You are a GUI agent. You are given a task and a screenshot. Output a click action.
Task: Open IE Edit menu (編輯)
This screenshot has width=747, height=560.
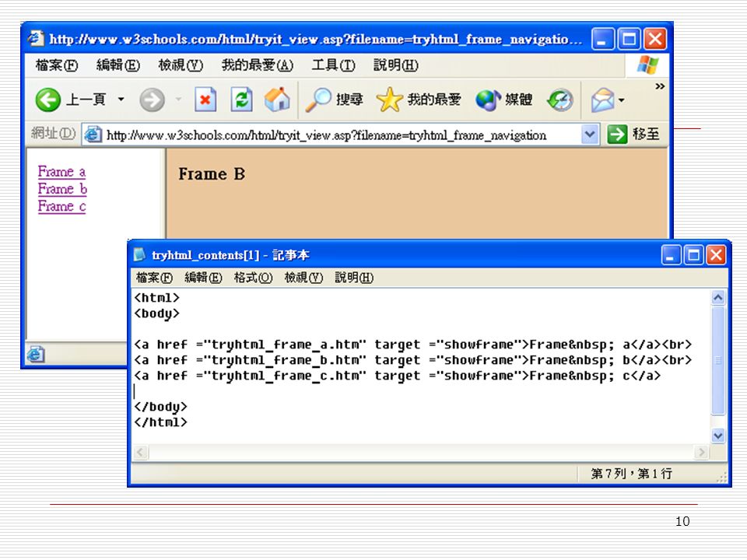[117, 65]
